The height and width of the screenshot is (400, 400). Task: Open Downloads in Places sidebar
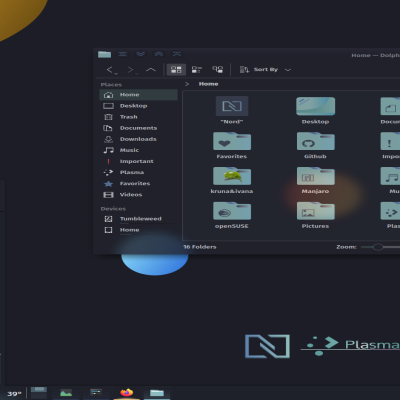pos(138,139)
